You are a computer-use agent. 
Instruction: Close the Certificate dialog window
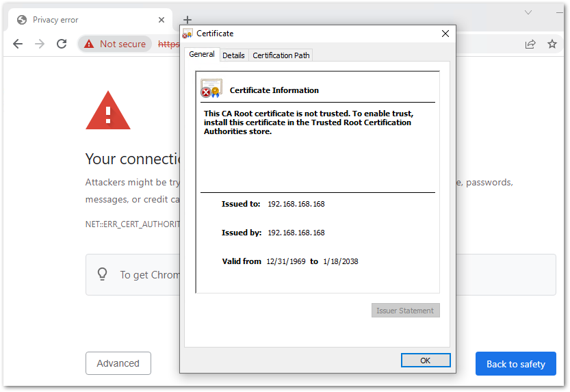pyautogui.click(x=445, y=34)
